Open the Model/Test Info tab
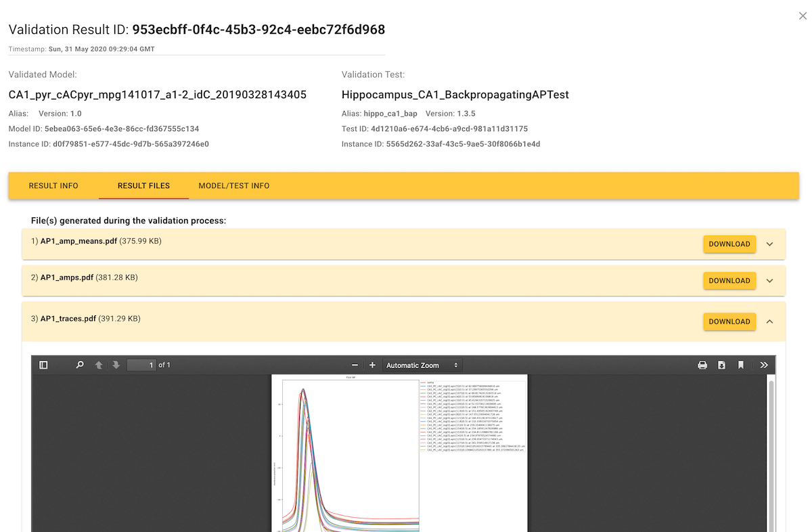The height and width of the screenshot is (532, 812). (x=234, y=185)
